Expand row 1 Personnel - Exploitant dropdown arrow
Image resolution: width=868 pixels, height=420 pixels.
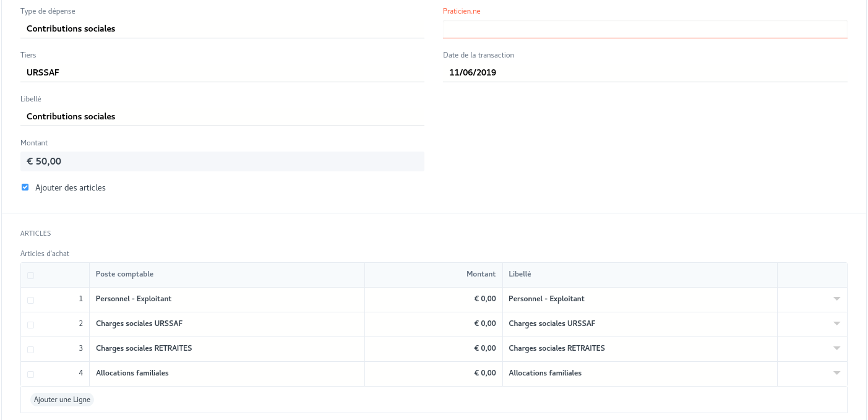pyautogui.click(x=836, y=299)
